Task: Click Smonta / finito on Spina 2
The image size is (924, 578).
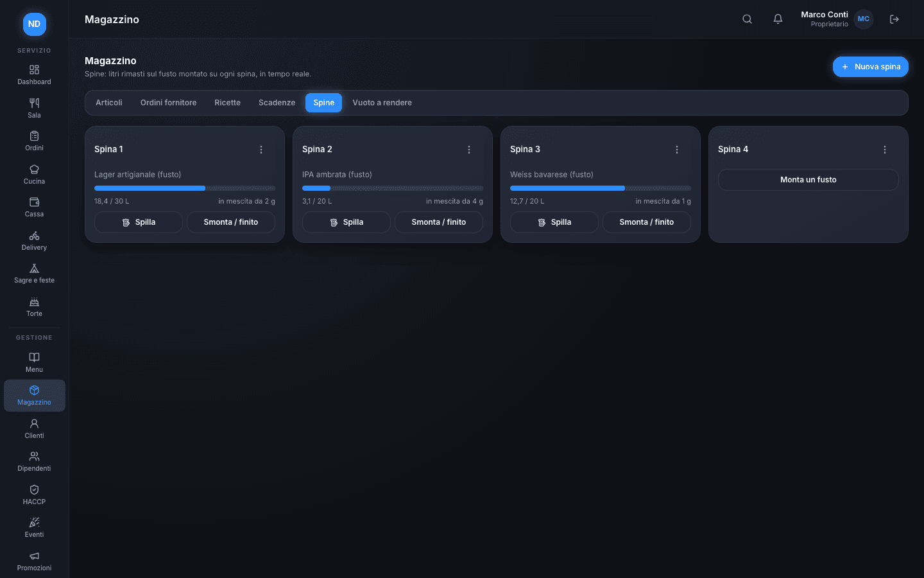Action: pos(439,222)
